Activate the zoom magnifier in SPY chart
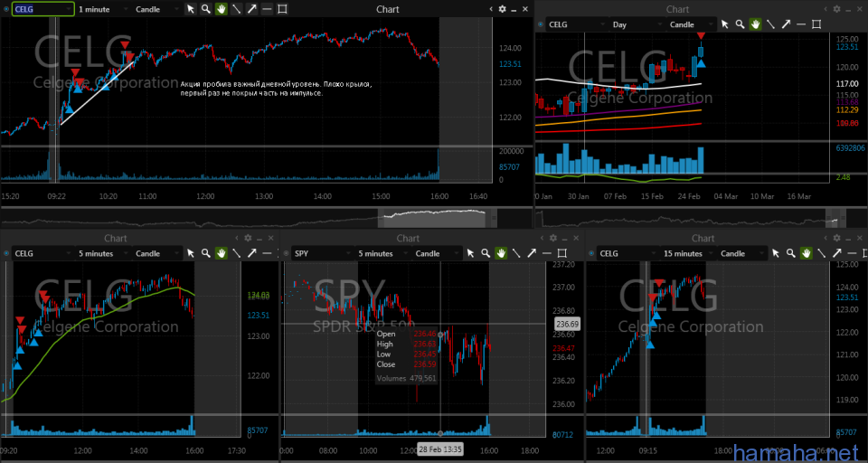The image size is (868, 463). [x=486, y=253]
